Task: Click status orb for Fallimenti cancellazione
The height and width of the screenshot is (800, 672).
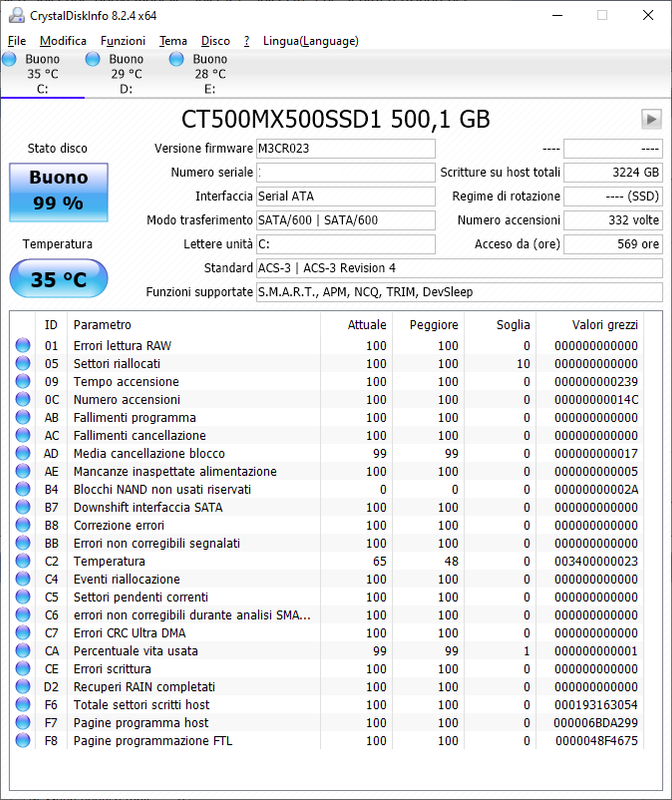Action: point(23,435)
